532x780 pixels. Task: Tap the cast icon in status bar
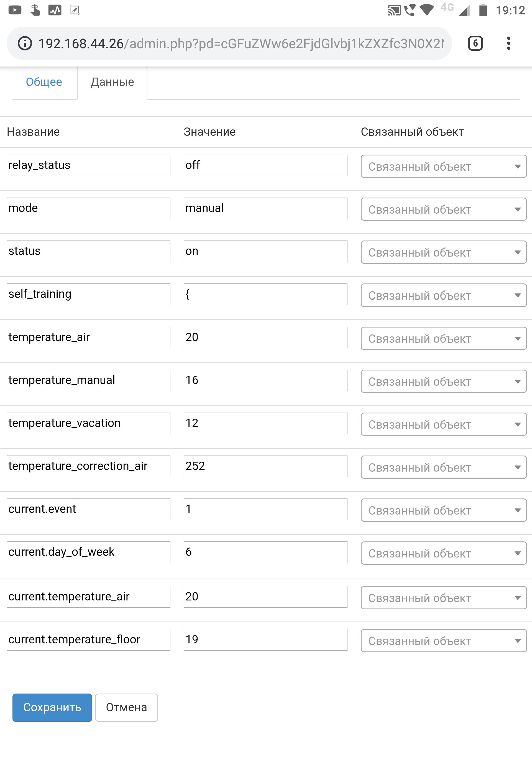[394, 11]
